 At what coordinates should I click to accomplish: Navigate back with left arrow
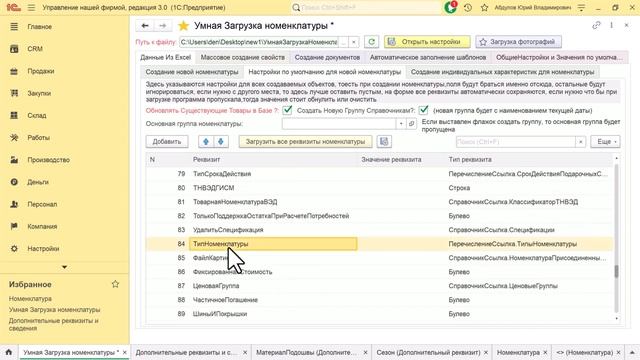(145, 26)
